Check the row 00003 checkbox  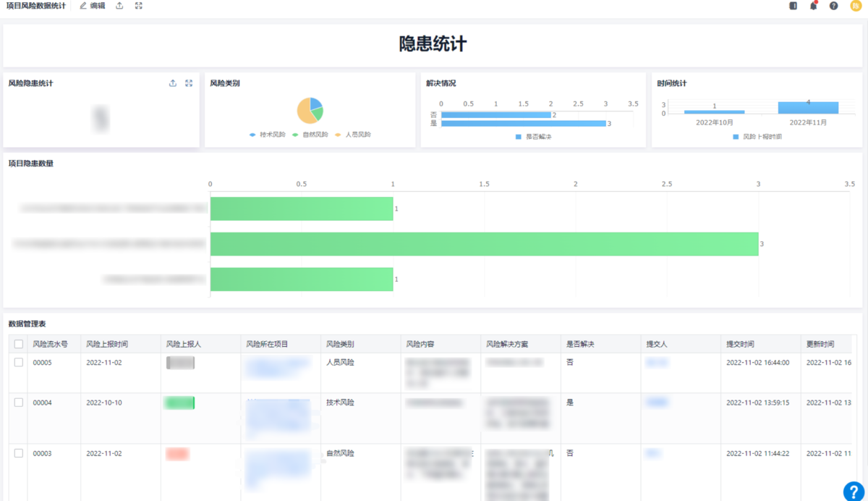(x=19, y=453)
